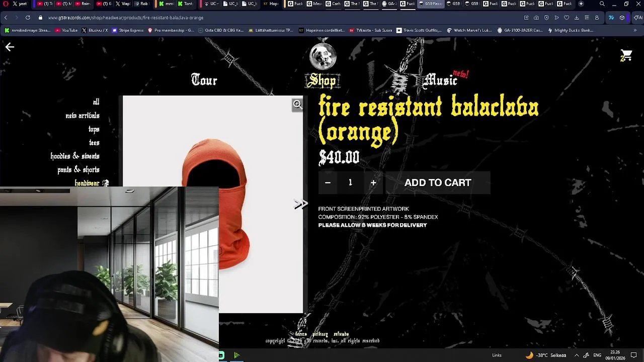Open 'mmikedimayn Strea...' bookmark
644x362 pixels.
(27, 30)
